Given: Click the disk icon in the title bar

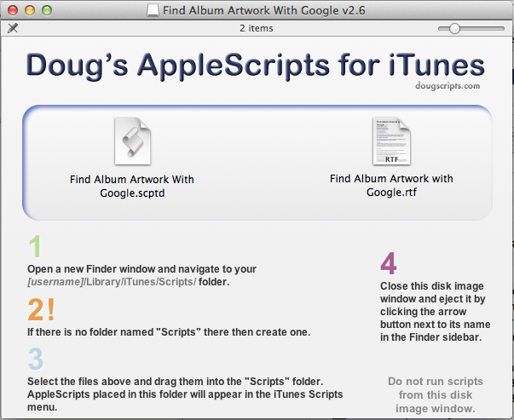Looking at the screenshot, I should tap(153, 10).
